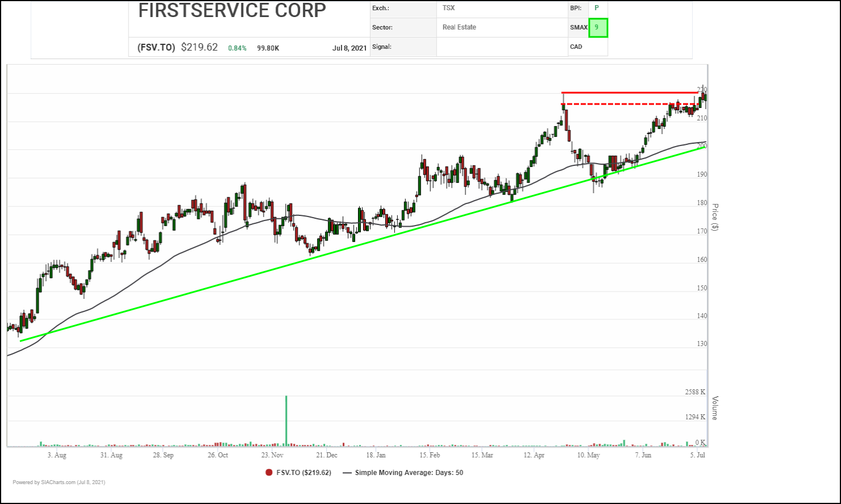Click the 0.84% change percentage

click(237, 48)
